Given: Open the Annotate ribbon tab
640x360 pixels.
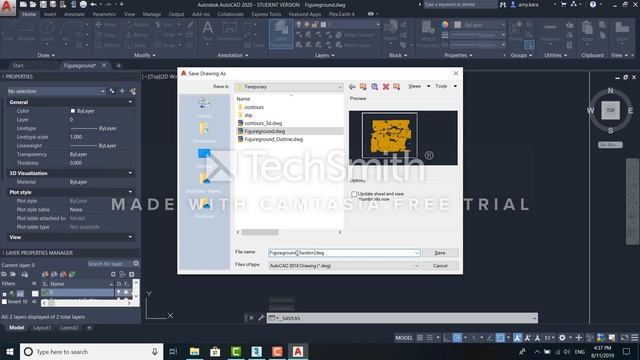Looking at the screenshot, I should 74,14.
